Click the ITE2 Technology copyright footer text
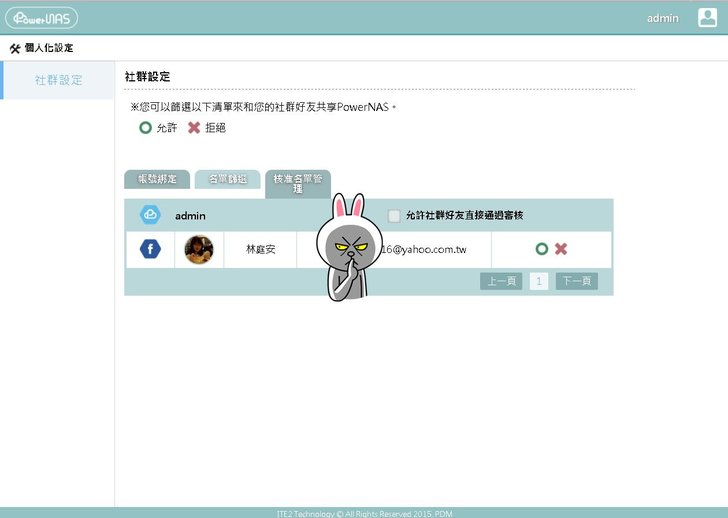This screenshot has height=518, width=728. 364,513
